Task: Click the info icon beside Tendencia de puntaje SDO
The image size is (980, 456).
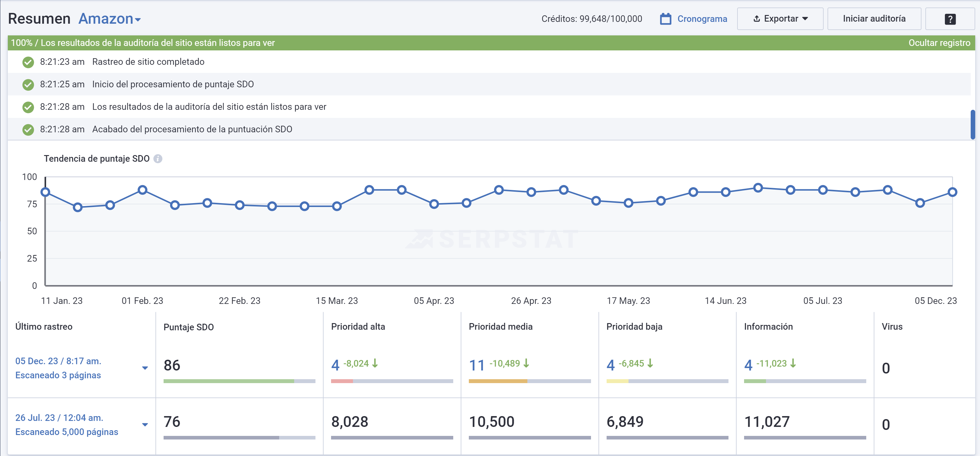Action: click(x=158, y=159)
